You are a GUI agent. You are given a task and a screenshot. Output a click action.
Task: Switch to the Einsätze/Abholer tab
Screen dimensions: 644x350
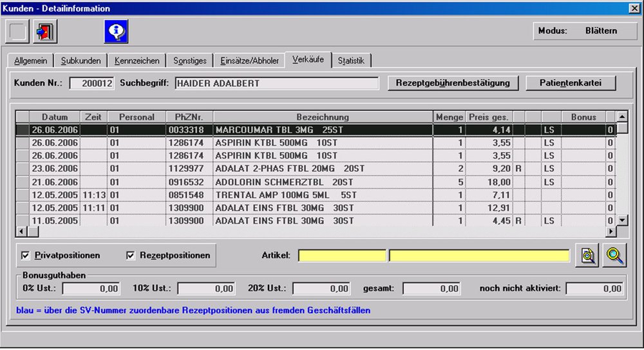[249, 61]
